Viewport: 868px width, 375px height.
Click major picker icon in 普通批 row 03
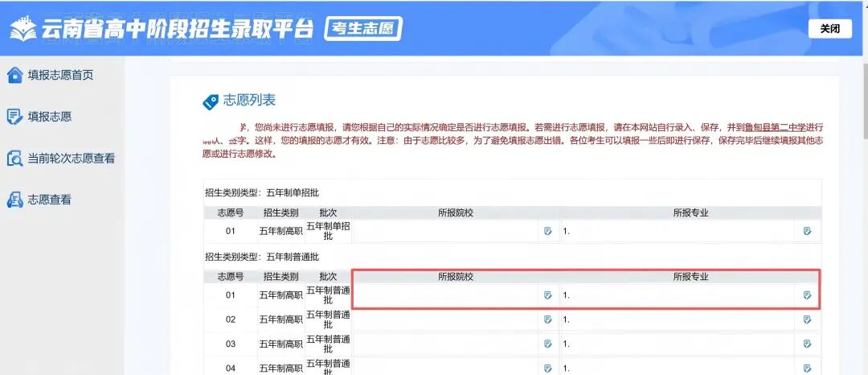[x=807, y=344]
